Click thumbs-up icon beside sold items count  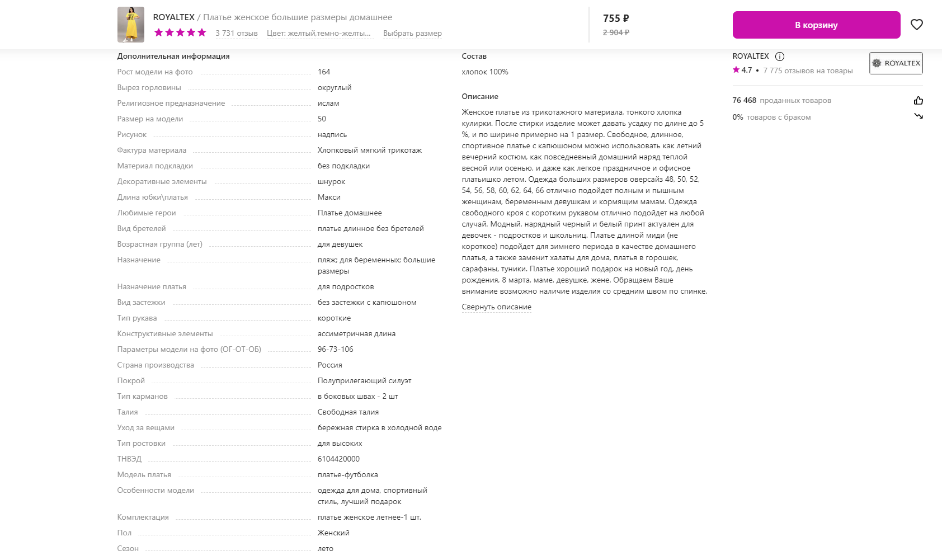click(918, 101)
